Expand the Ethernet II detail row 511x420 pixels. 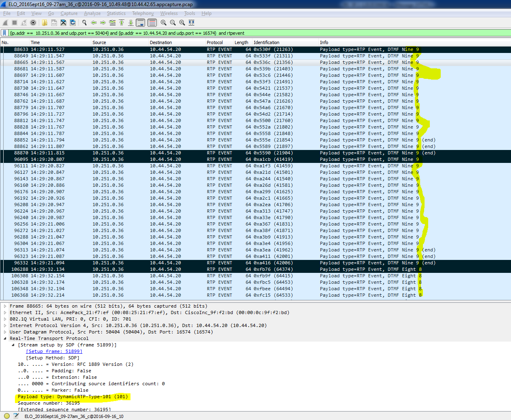click(5, 312)
